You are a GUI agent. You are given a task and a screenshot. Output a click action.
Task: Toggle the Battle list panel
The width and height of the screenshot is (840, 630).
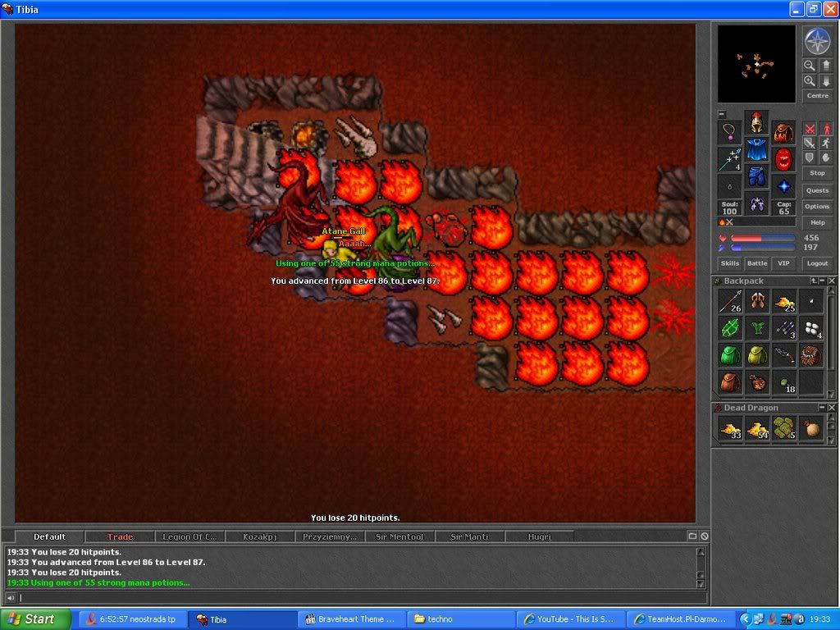click(757, 263)
